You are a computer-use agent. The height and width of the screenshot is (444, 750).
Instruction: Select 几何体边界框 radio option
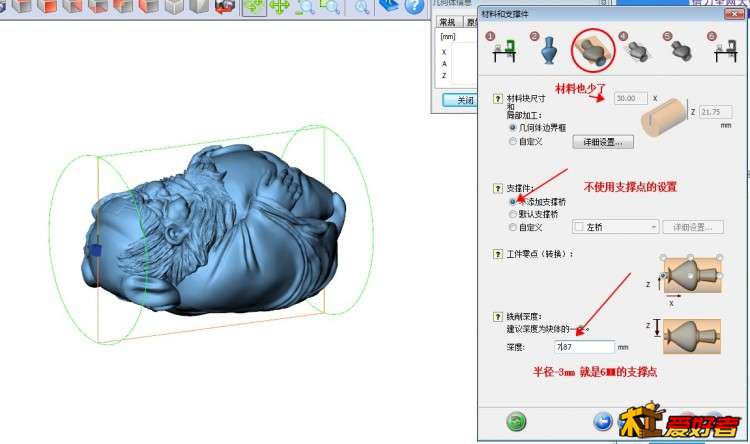click(514, 128)
